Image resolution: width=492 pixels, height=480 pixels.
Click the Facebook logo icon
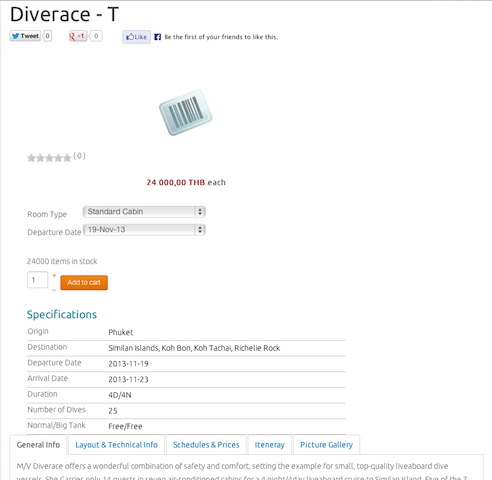[x=158, y=37]
